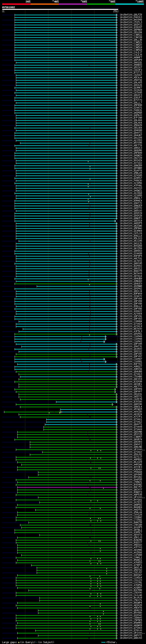Click the UniRef100_P48630 label

[131, 180]
